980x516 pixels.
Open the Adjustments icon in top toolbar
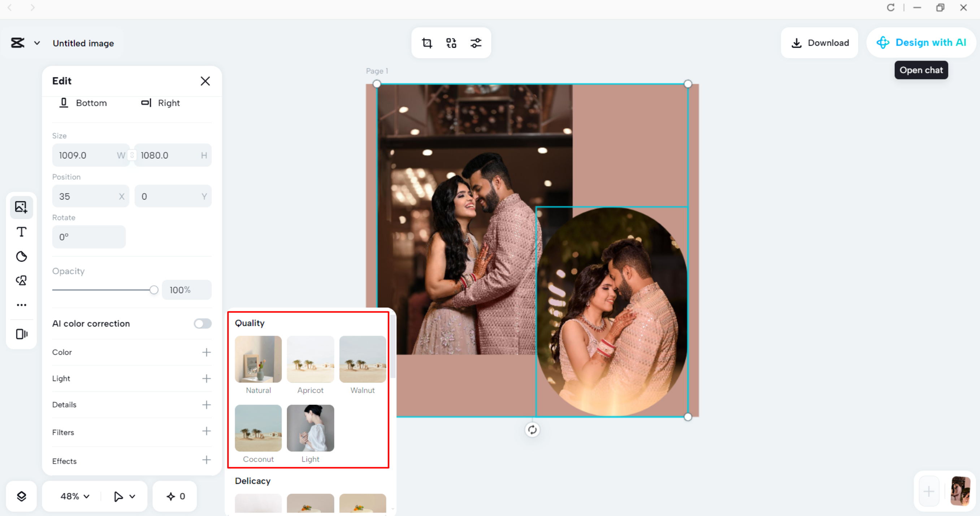click(x=476, y=43)
